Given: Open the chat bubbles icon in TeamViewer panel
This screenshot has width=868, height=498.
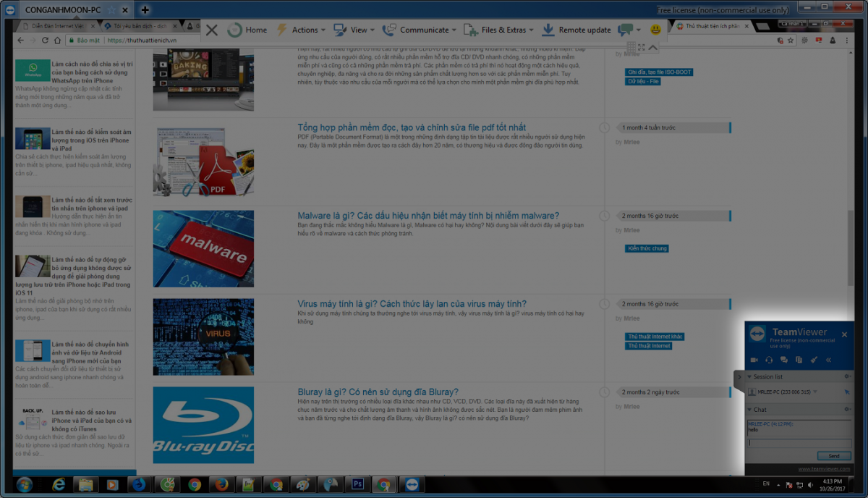Looking at the screenshot, I should click(x=784, y=360).
